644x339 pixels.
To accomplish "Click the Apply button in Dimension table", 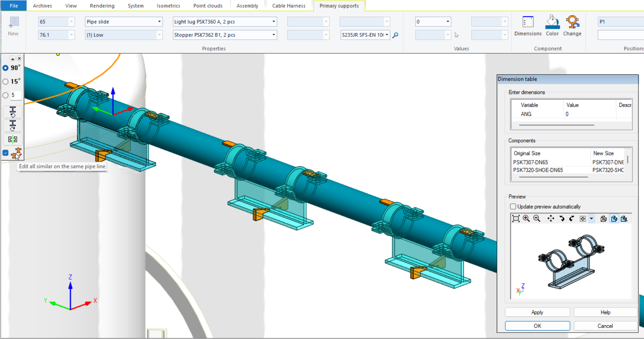I will click(537, 312).
